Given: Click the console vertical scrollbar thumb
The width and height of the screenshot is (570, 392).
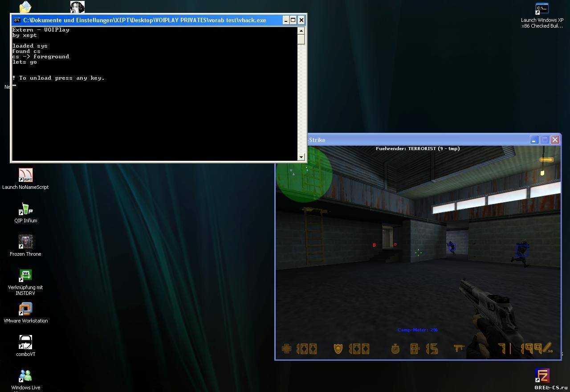Looking at the screenshot, I should click(301, 39).
